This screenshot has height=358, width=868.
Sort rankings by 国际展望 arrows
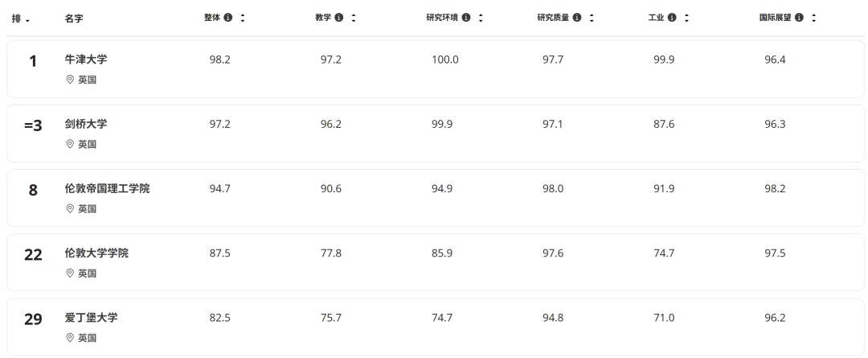pos(813,18)
